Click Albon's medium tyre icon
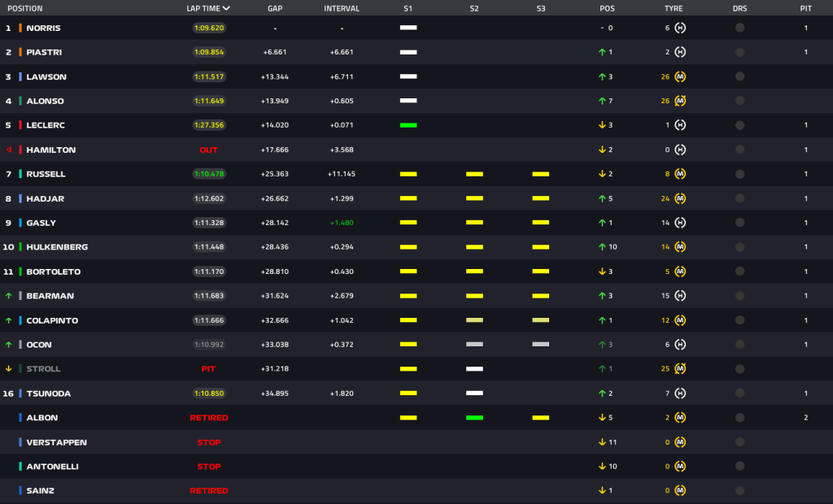 (x=680, y=418)
